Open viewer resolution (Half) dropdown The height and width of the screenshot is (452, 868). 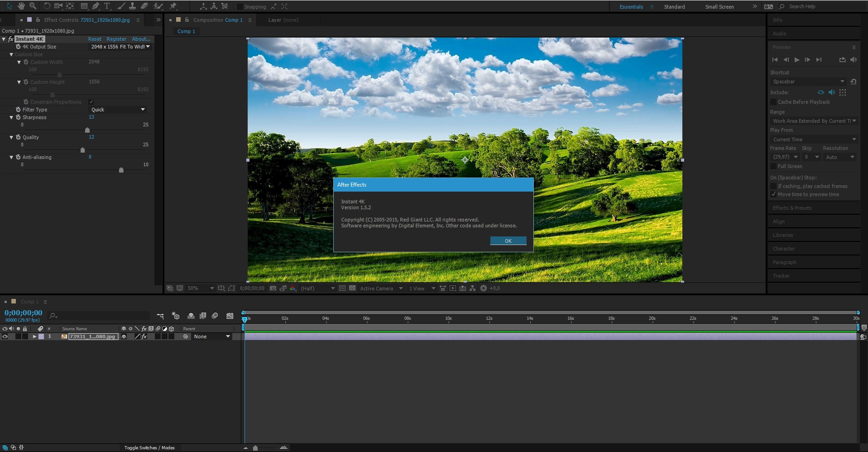[x=318, y=288]
